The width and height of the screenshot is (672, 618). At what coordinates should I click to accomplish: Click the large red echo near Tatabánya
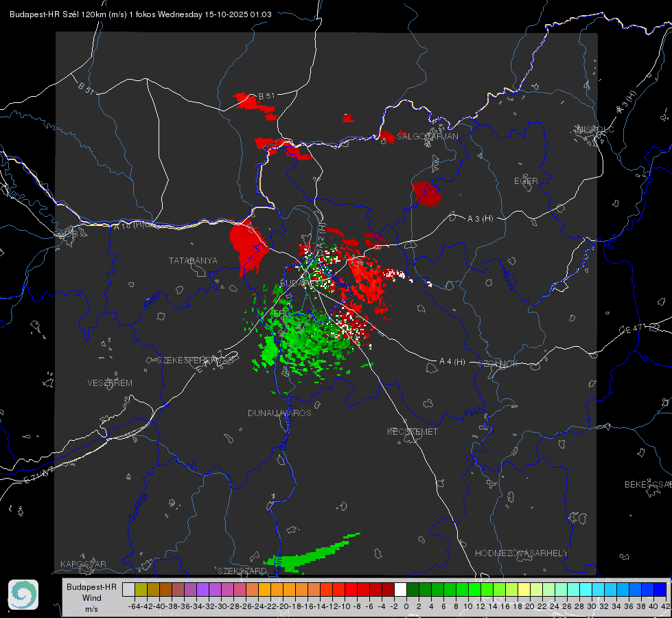point(248,247)
